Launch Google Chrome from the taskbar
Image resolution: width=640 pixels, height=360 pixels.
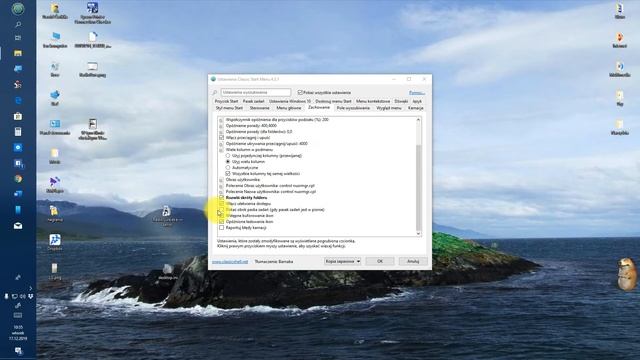tap(18, 179)
